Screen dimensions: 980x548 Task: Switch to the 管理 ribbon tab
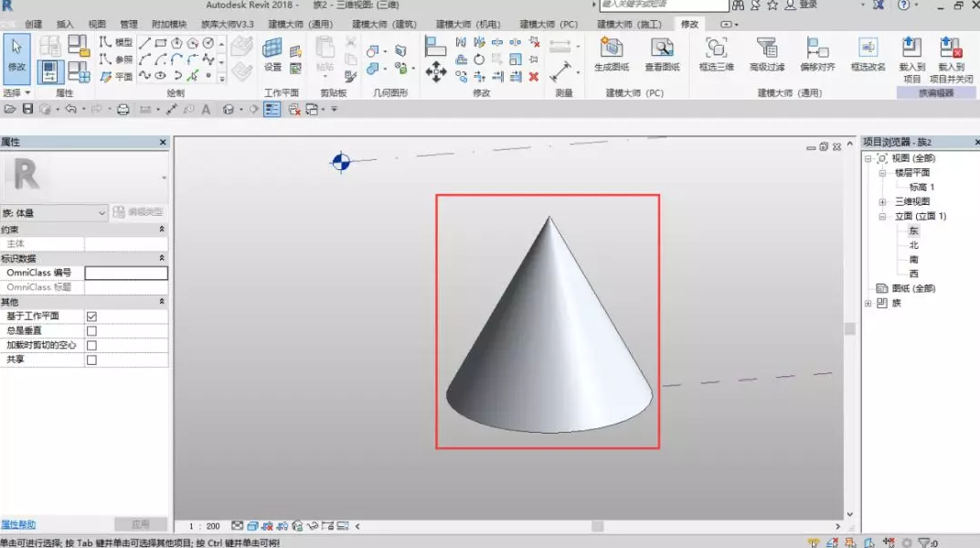[x=129, y=24]
